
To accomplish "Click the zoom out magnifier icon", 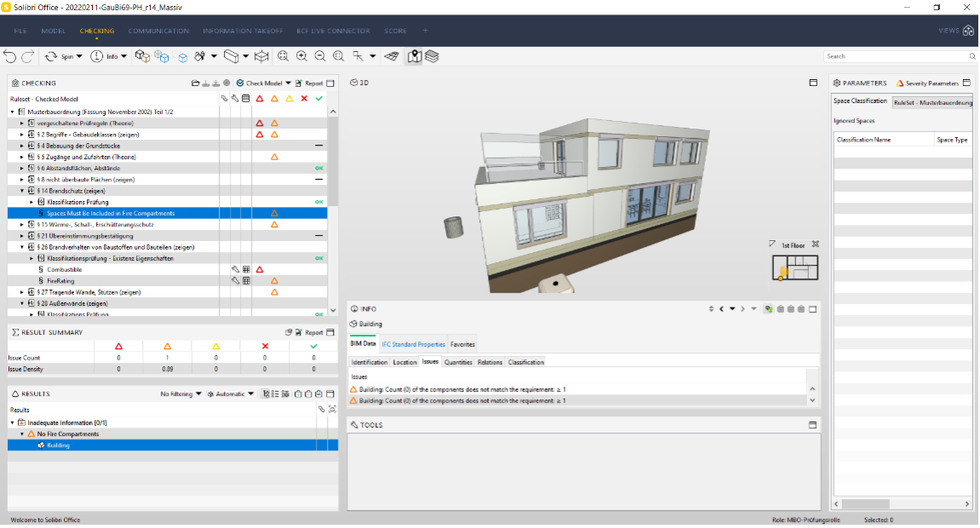I will point(320,56).
